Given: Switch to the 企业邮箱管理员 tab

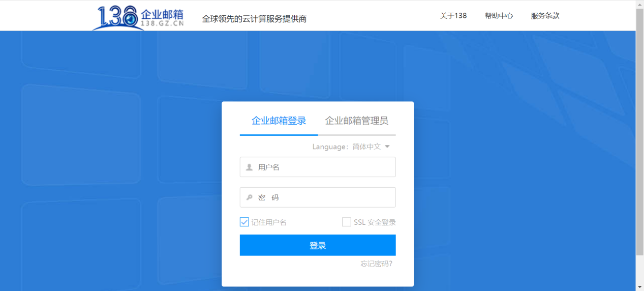Looking at the screenshot, I should pyautogui.click(x=357, y=121).
